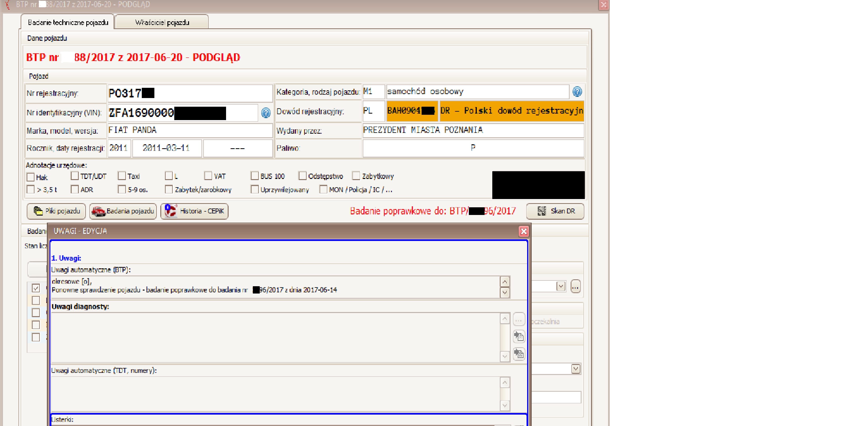The height and width of the screenshot is (426, 868).
Task: Click into the Uwagi diagnosty text area
Action: point(275,338)
